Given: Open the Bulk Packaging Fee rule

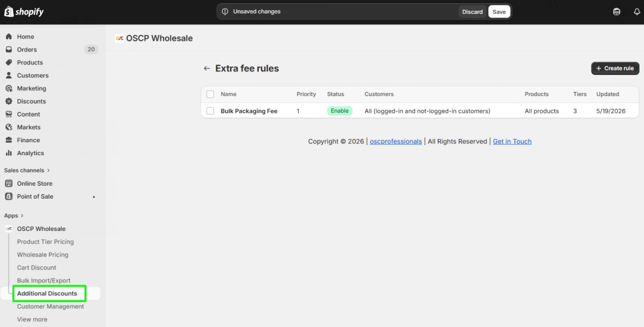Looking at the screenshot, I should [x=249, y=111].
